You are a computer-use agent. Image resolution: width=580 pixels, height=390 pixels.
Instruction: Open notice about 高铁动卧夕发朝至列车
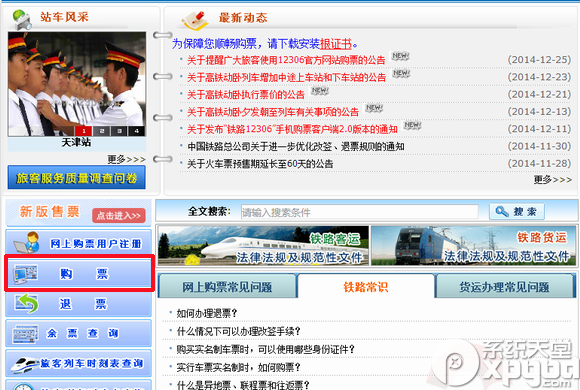tap(273, 112)
